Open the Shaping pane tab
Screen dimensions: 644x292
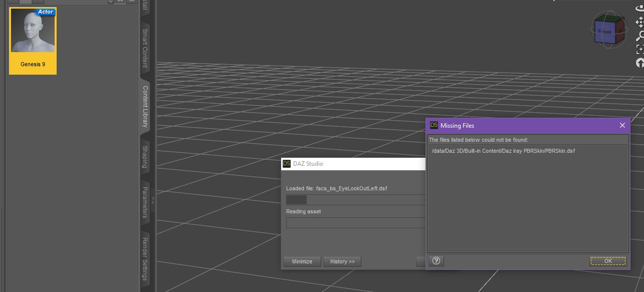click(x=145, y=157)
